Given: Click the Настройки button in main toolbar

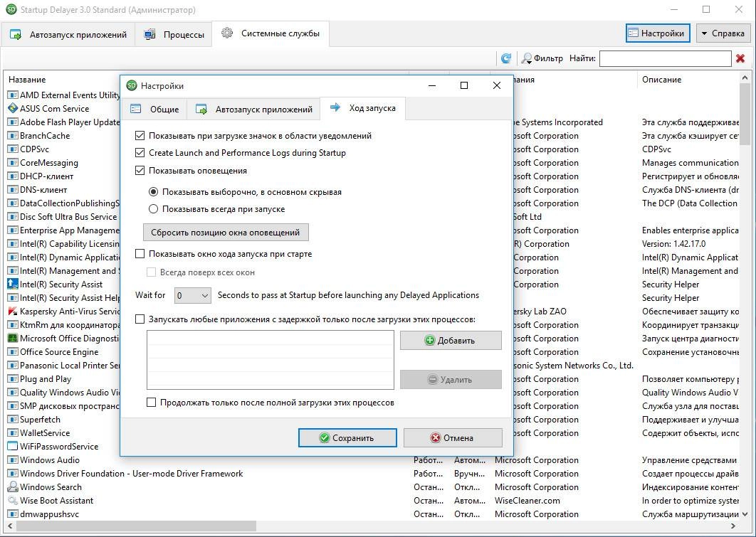Looking at the screenshot, I should coord(658,33).
